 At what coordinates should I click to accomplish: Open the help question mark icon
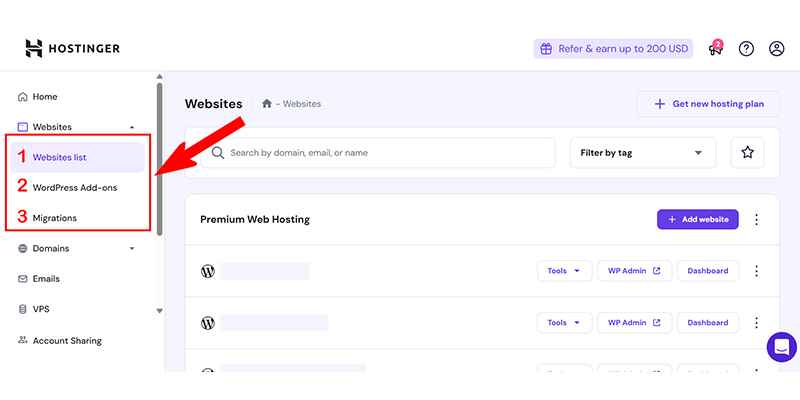tap(746, 49)
